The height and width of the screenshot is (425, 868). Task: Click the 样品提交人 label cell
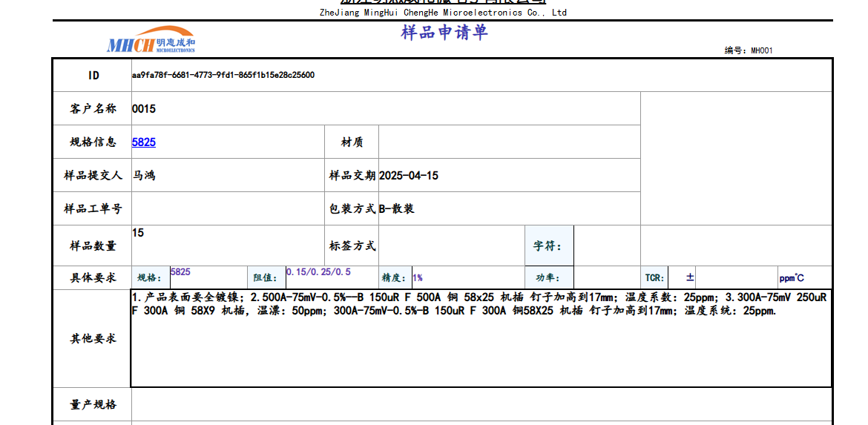click(93, 176)
